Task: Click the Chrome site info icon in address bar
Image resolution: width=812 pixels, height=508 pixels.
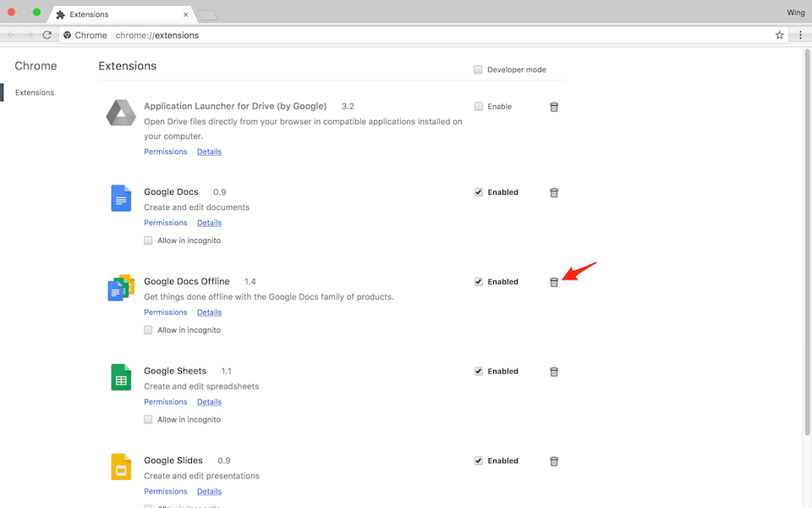Action: pyautogui.click(x=68, y=36)
